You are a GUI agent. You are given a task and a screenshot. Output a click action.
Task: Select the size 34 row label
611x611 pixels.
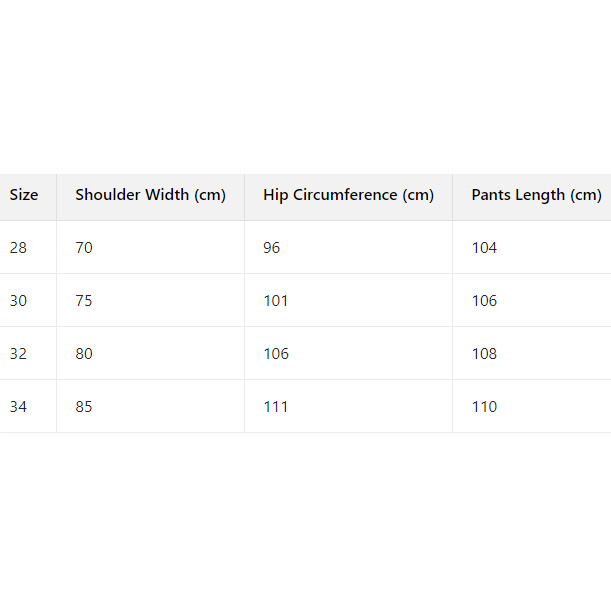point(19,407)
